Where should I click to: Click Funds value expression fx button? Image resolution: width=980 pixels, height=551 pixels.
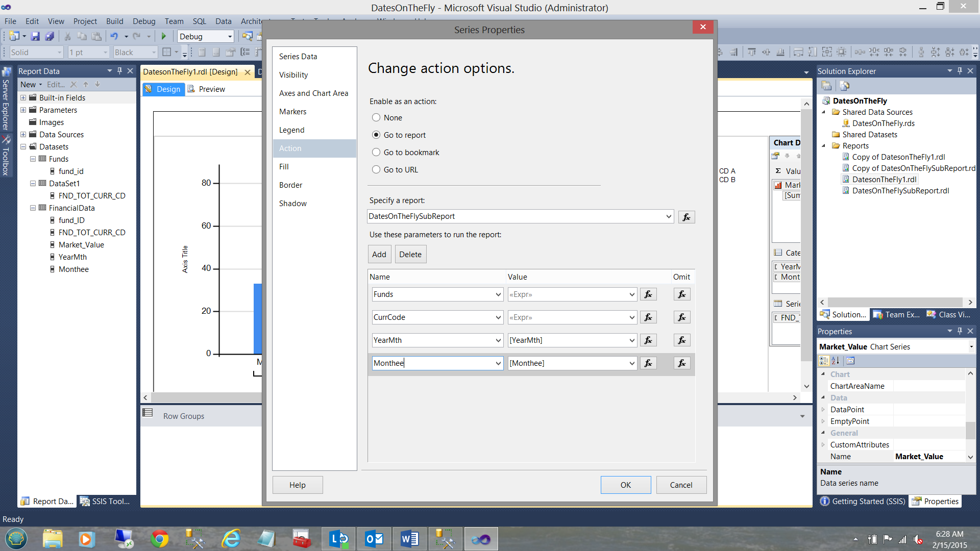click(x=648, y=294)
